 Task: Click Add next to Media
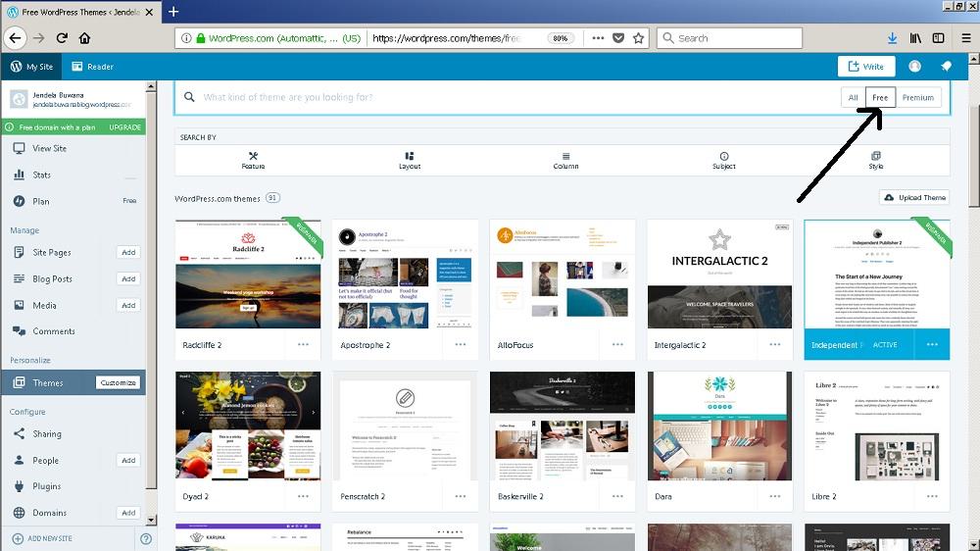(x=128, y=305)
